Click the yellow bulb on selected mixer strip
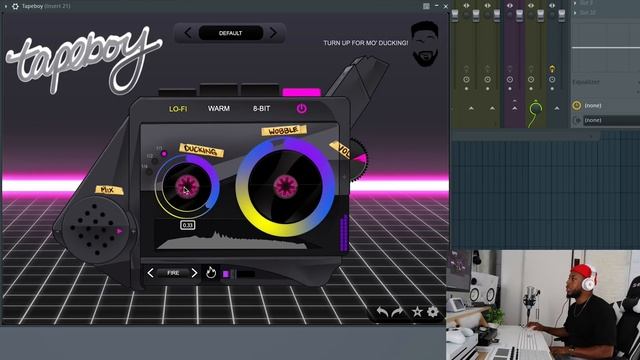 click(552, 69)
